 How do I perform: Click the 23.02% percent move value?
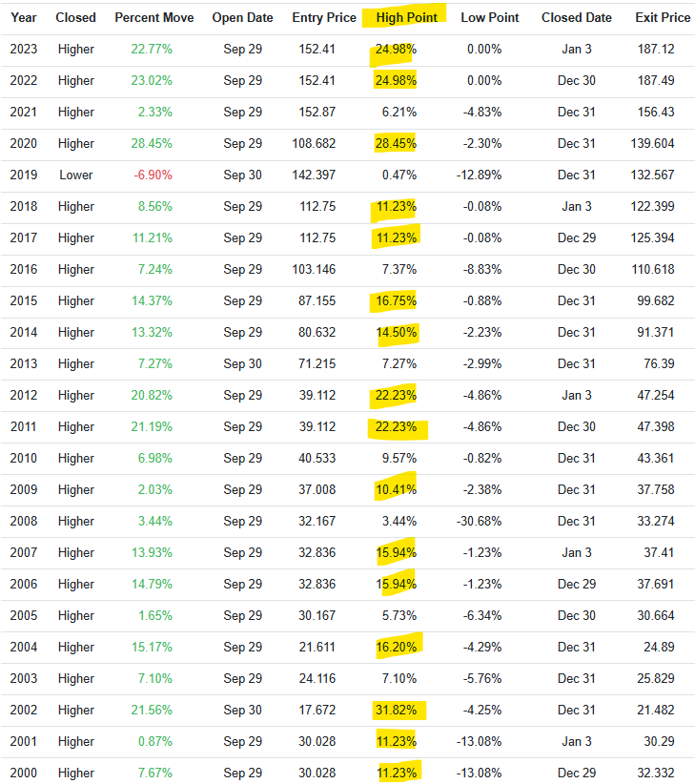pyautogui.click(x=152, y=80)
